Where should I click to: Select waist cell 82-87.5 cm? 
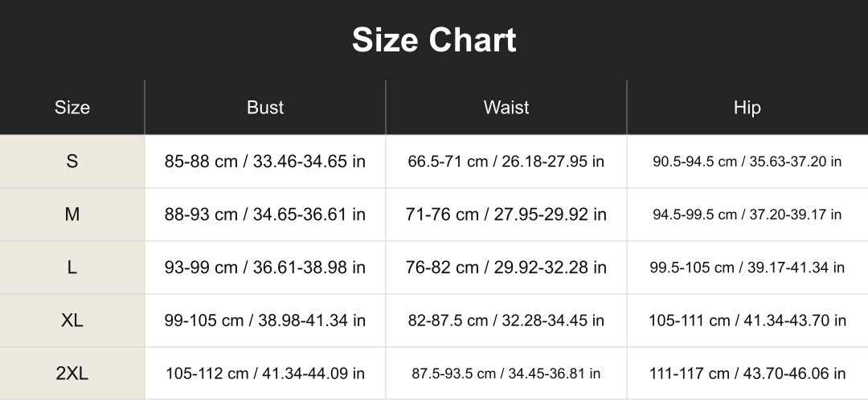[506, 320]
